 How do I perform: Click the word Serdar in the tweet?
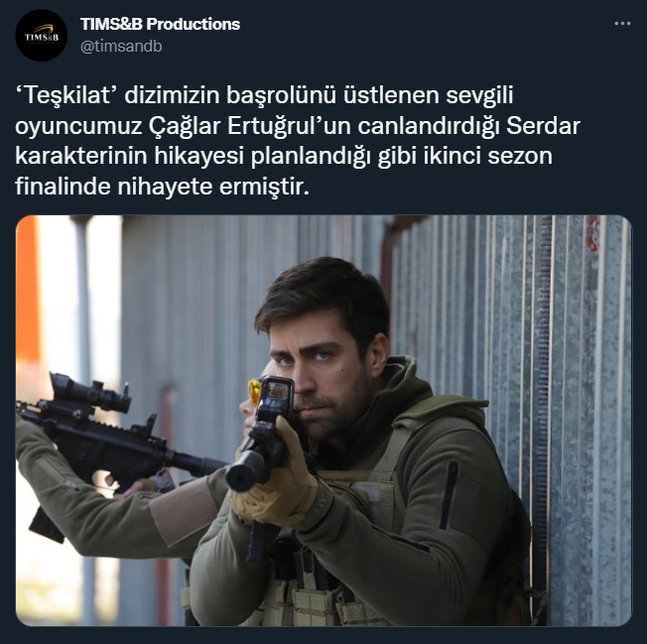coord(543,126)
